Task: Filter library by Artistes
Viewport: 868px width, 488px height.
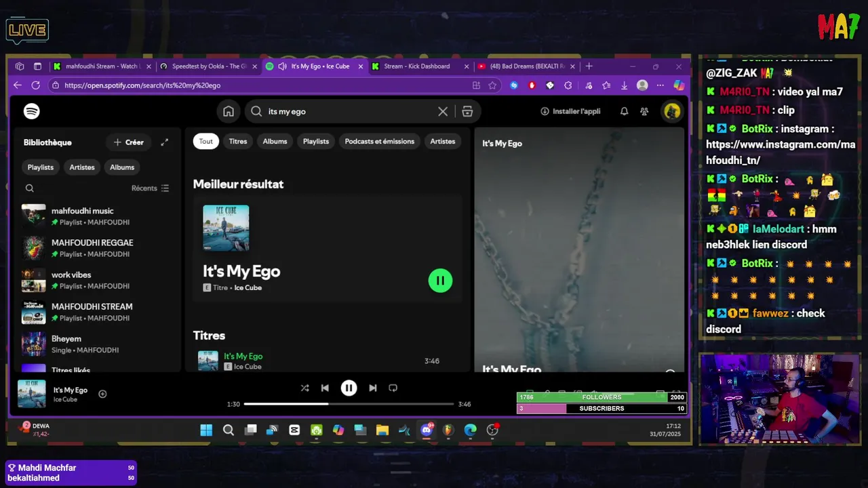Action: [x=82, y=167]
